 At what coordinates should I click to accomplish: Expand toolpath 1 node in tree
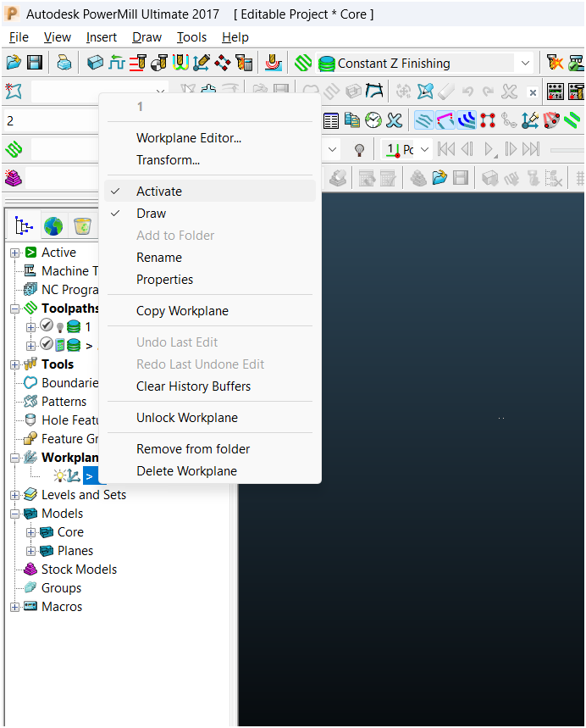tap(30, 327)
